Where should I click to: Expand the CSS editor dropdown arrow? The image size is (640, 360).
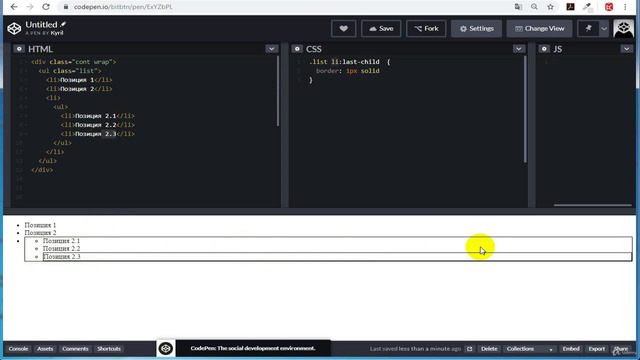519,49
